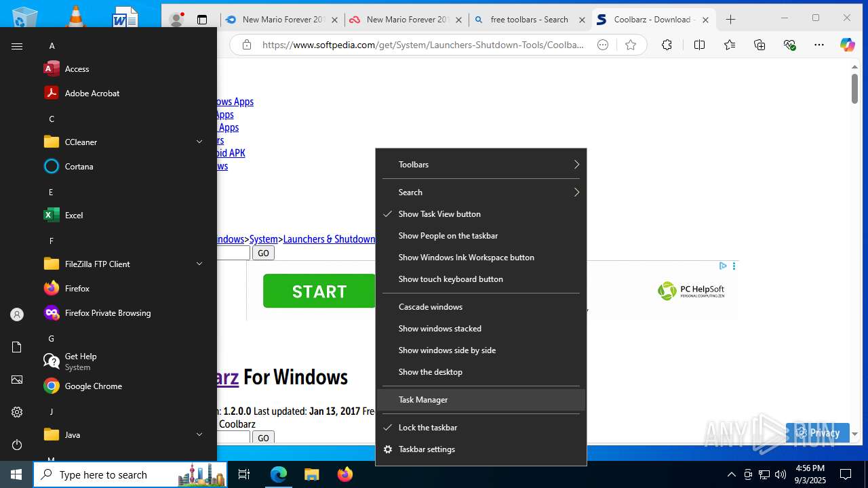Open Task View on the taskbar
Screen dimensions: 868x488
[x=244, y=474]
